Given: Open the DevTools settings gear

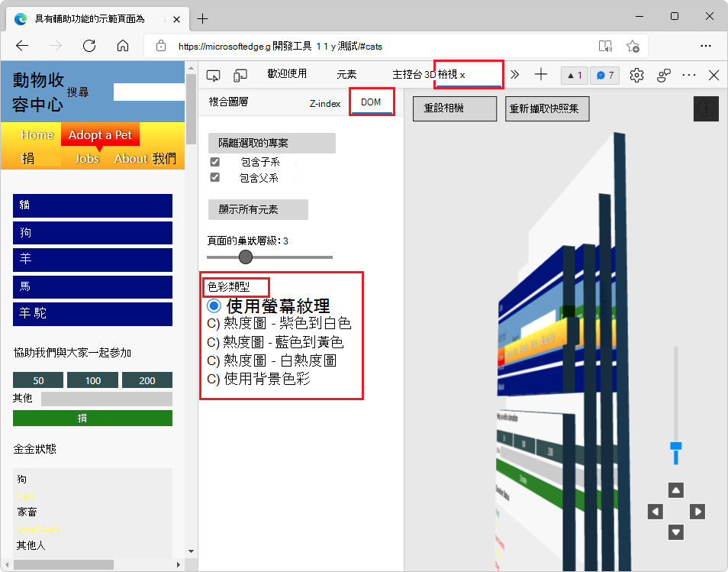Looking at the screenshot, I should tap(636, 74).
